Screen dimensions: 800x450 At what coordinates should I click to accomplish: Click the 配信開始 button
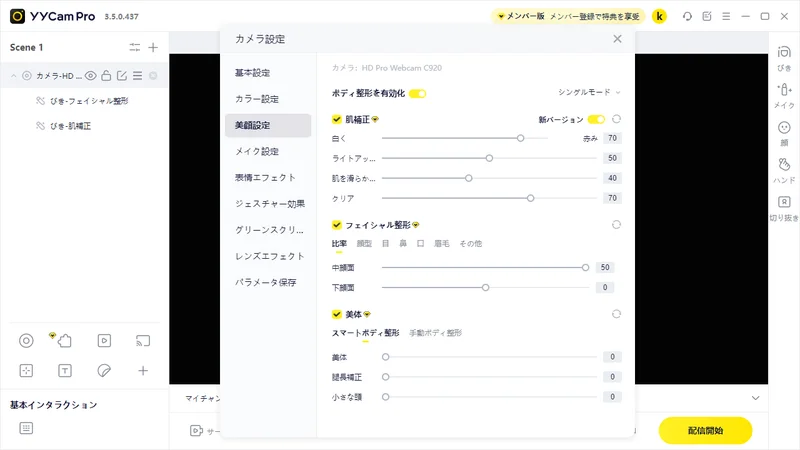pos(705,431)
